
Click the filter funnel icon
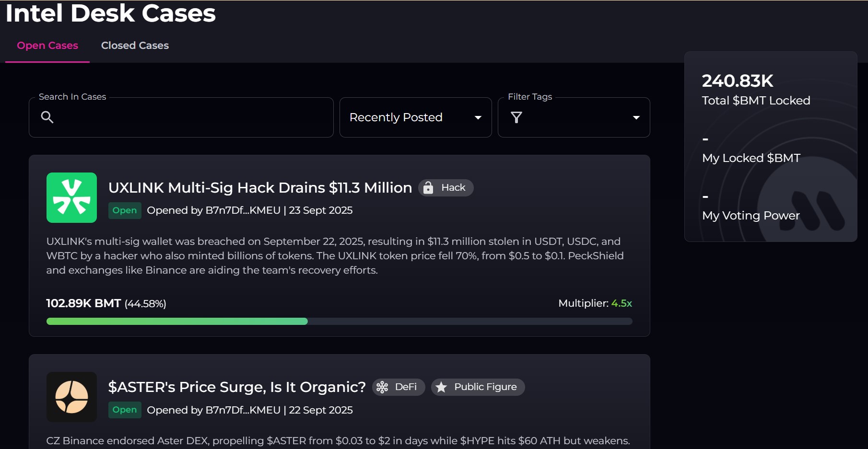tap(516, 117)
